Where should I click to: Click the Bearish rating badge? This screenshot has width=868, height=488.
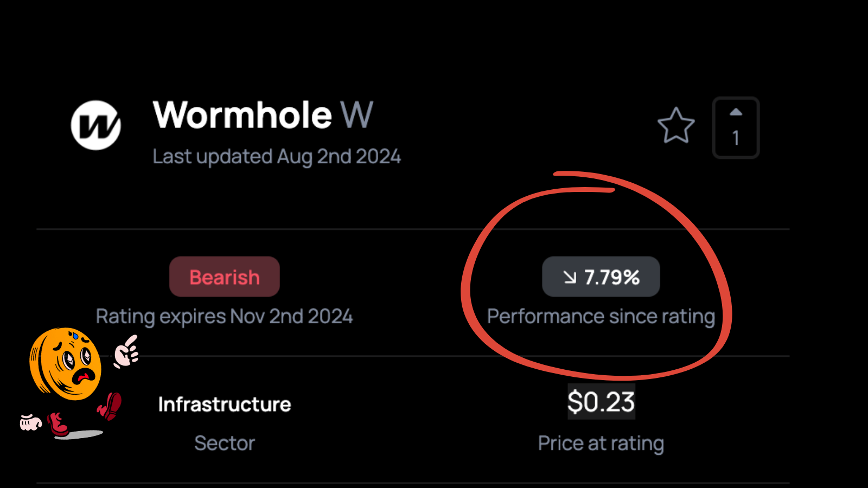[225, 277]
